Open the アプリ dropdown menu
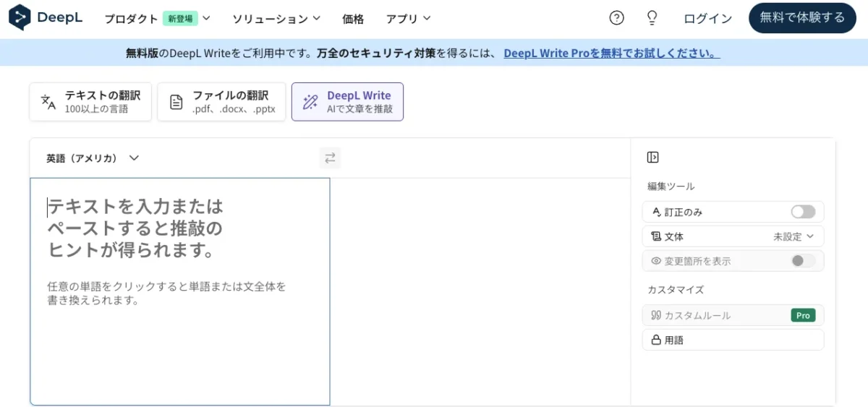 click(408, 19)
